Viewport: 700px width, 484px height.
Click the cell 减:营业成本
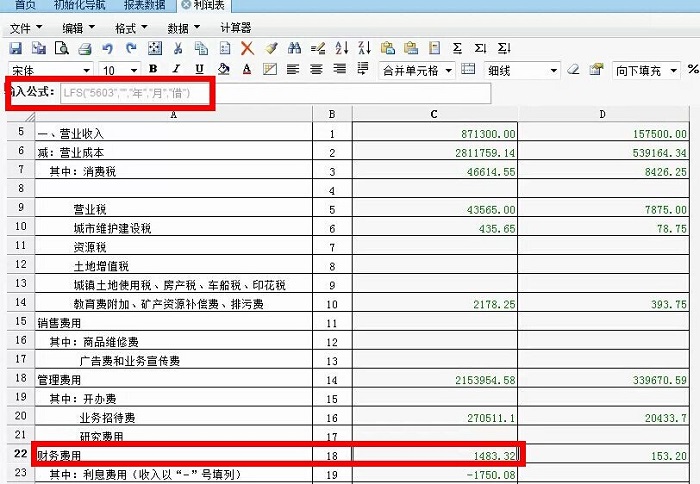tap(174, 152)
